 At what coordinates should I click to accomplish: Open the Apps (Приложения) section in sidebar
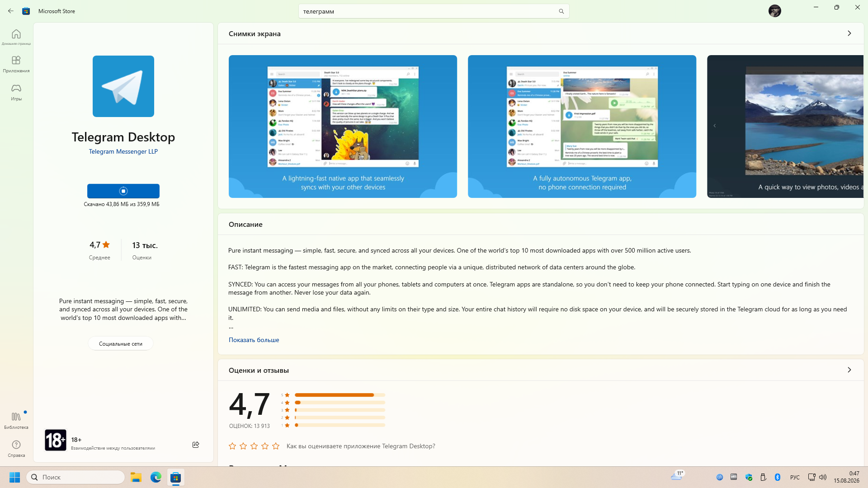click(16, 64)
